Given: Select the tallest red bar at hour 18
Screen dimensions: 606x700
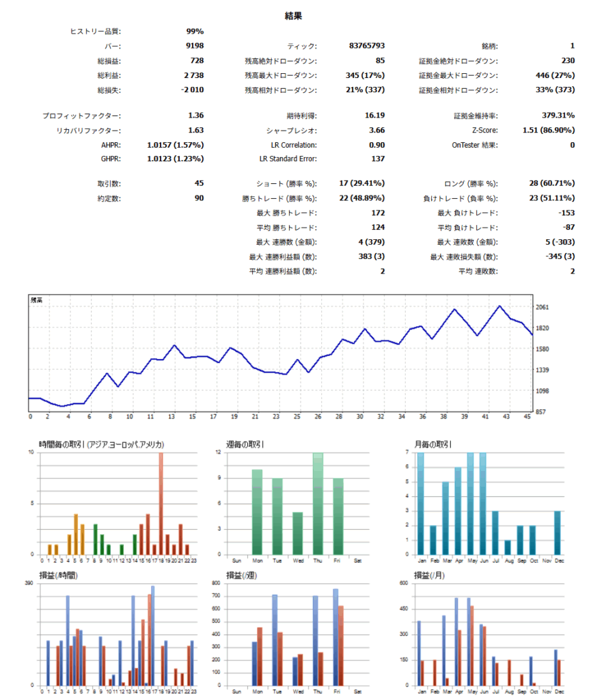Looking at the screenshot, I should pos(161,503).
